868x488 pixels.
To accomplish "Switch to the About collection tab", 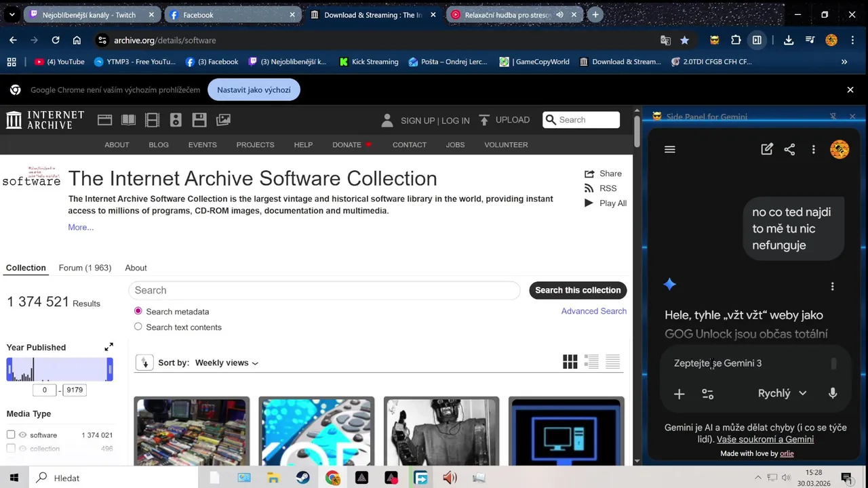I will [x=136, y=268].
